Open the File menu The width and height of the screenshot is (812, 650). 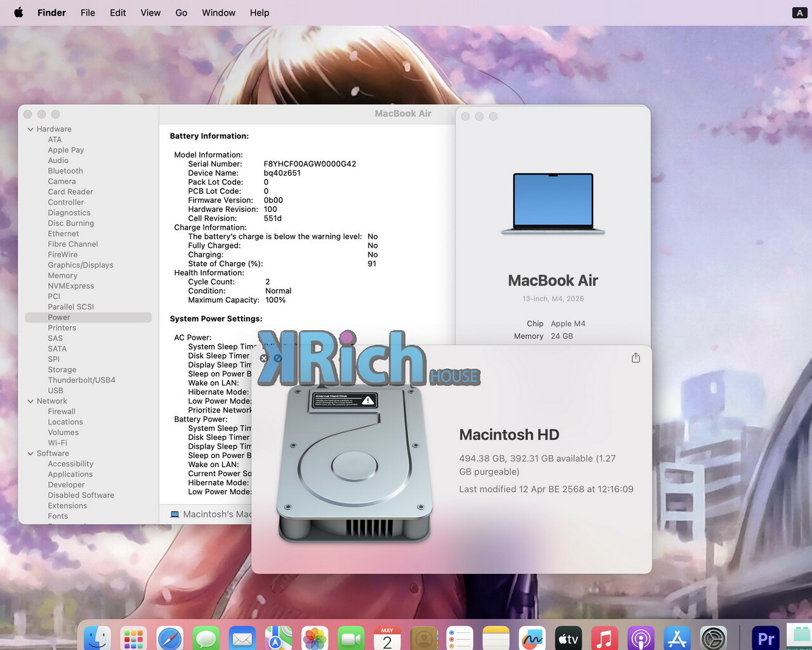pos(88,13)
